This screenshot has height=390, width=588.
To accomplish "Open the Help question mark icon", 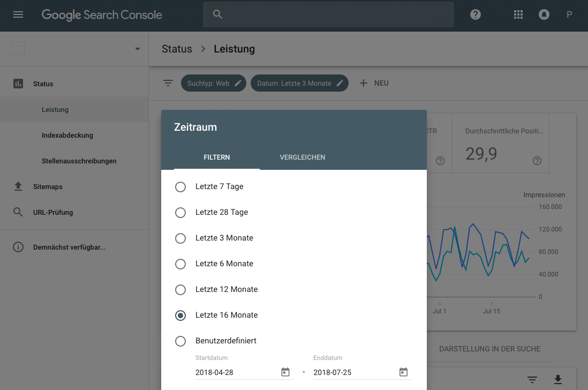I will coord(476,14).
